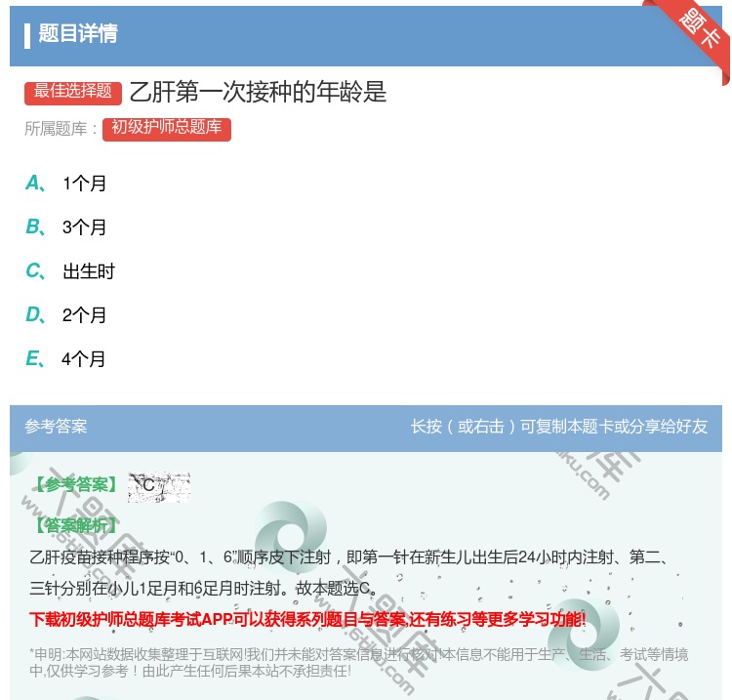This screenshot has width=732, height=700.
Task: Click the 参考答案 section header
Action: (x=56, y=427)
